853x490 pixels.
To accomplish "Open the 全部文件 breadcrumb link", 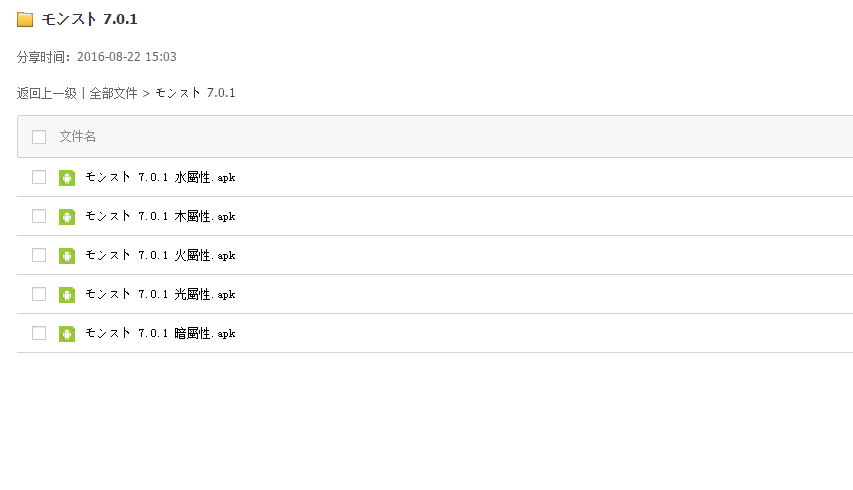I will click(113, 94).
